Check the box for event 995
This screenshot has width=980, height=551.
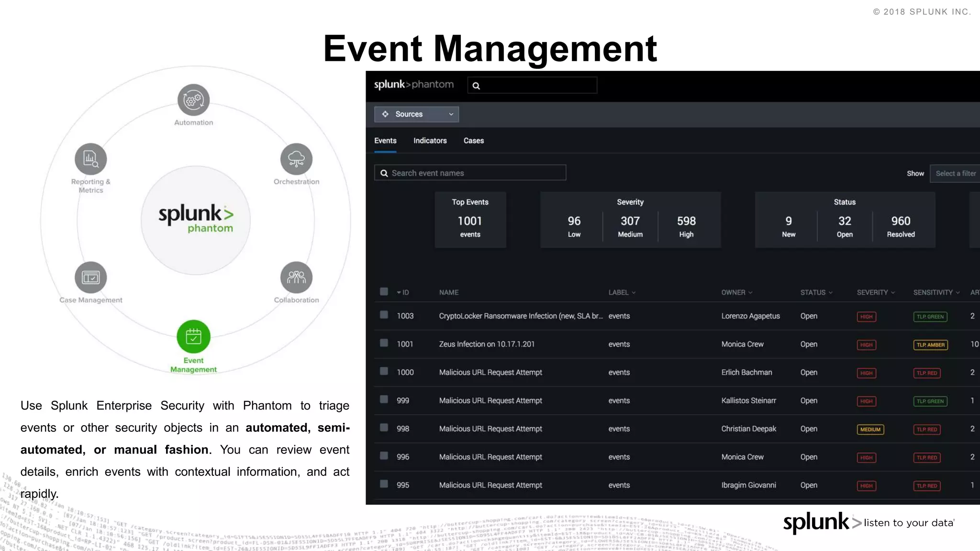click(384, 484)
